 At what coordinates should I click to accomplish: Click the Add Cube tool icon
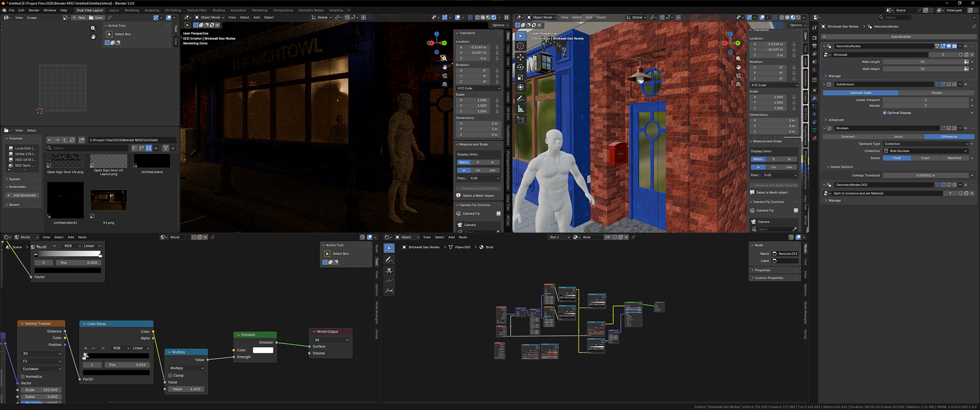point(520,120)
